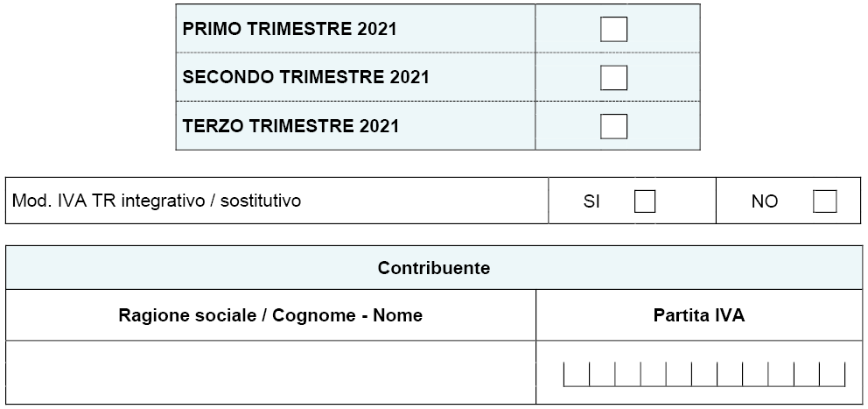Check the PRIMO TRIMESTRE 2021 box
This screenshot has height=409, width=868.
(x=613, y=29)
